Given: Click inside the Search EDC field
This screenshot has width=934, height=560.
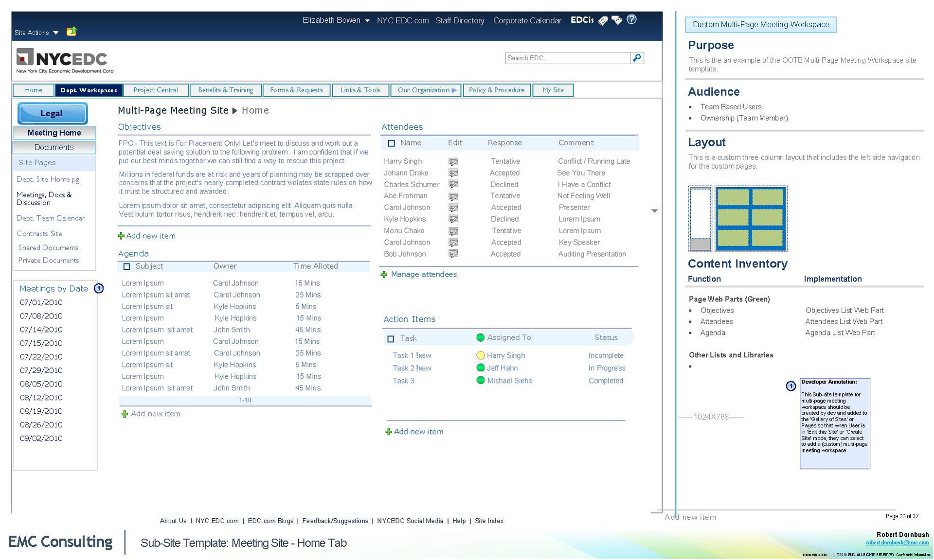Looking at the screenshot, I should point(567,58).
